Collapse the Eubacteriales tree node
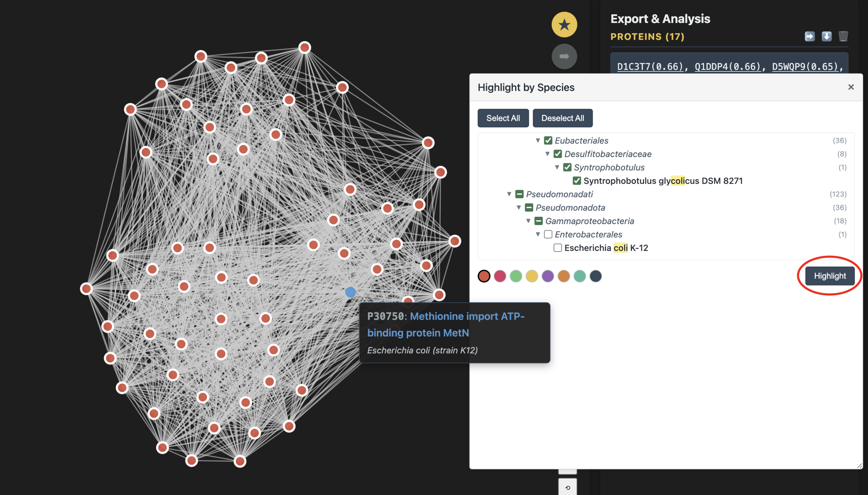 pyautogui.click(x=538, y=140)
